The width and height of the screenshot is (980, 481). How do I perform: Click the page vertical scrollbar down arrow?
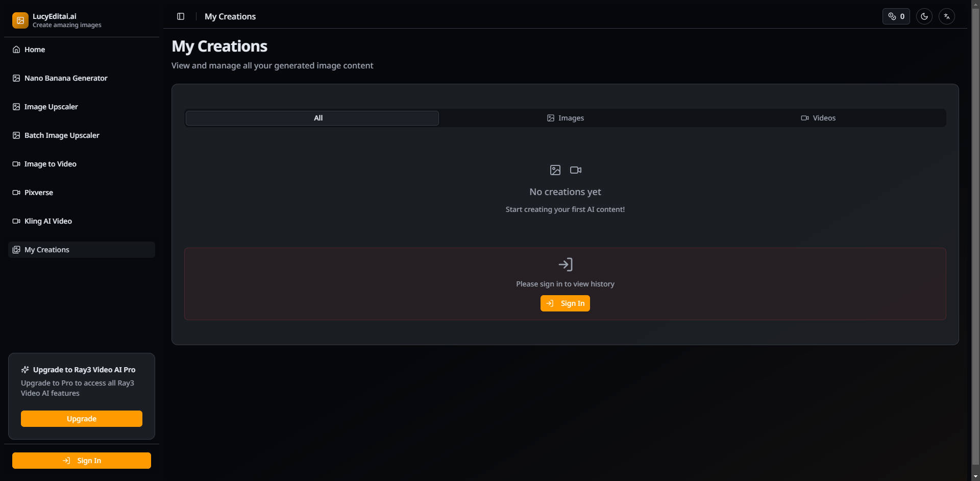(975, 476)
